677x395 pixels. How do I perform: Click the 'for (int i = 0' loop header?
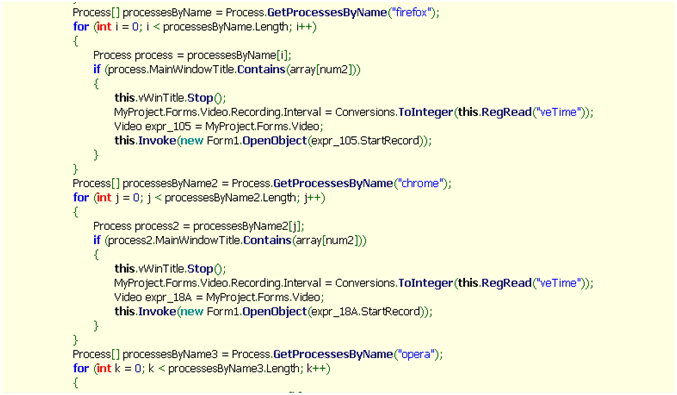pyautogui.click(x=195, y=27)
